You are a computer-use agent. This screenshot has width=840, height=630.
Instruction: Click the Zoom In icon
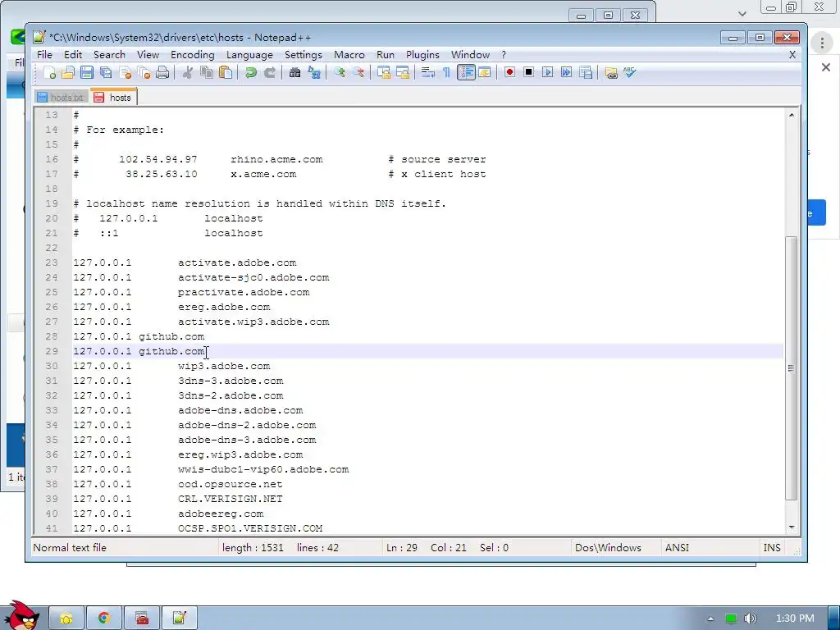339,72
